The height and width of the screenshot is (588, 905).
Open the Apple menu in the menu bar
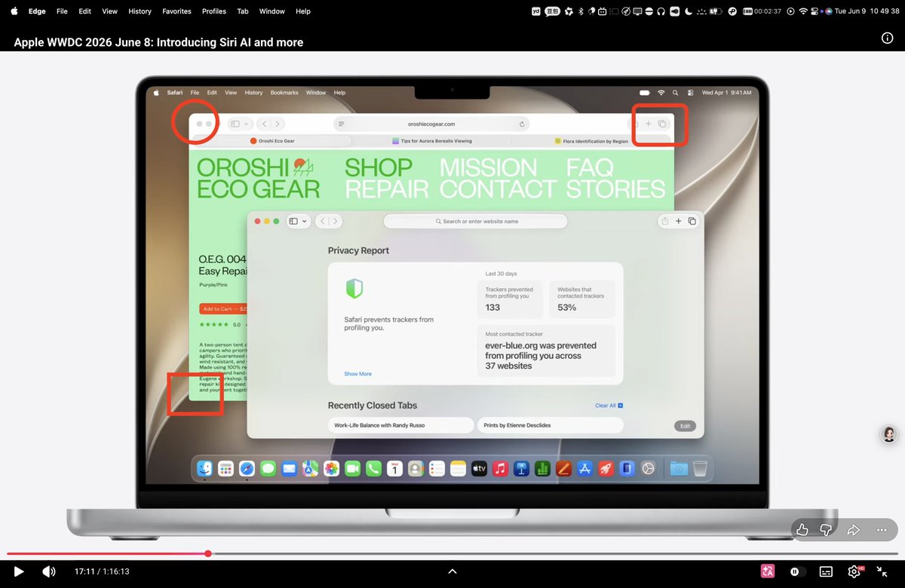point(14,11)
